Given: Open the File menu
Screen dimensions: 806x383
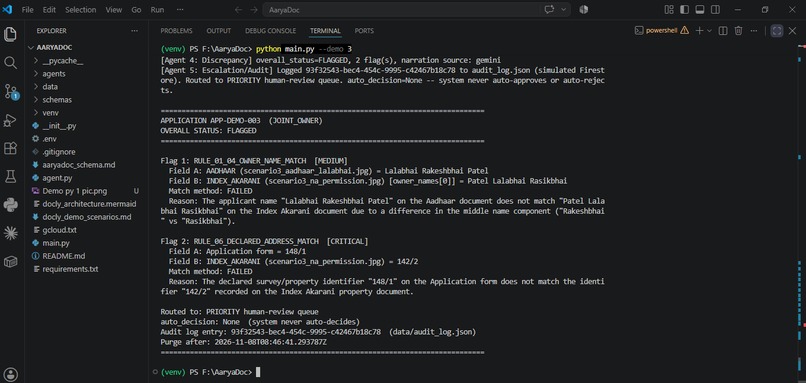Looking at the screenshot, I should [28, 10].
